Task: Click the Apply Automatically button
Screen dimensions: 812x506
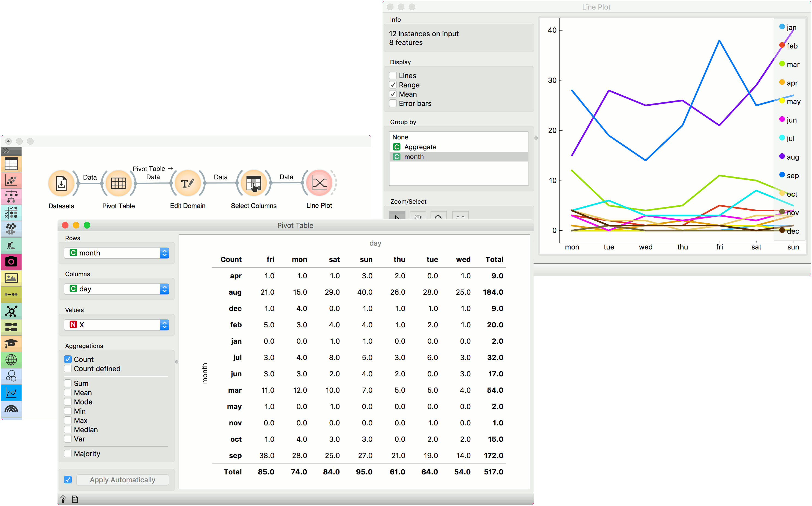Action: 123,480
